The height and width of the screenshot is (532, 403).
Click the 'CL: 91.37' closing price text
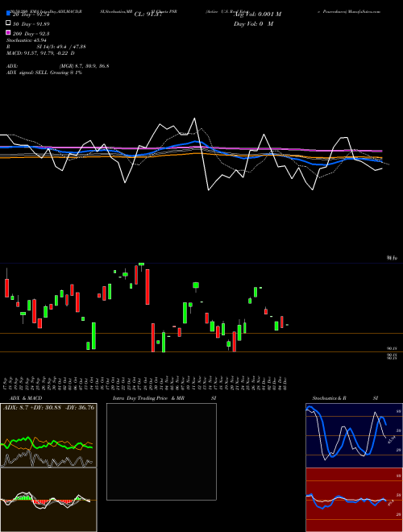point(148,15)
